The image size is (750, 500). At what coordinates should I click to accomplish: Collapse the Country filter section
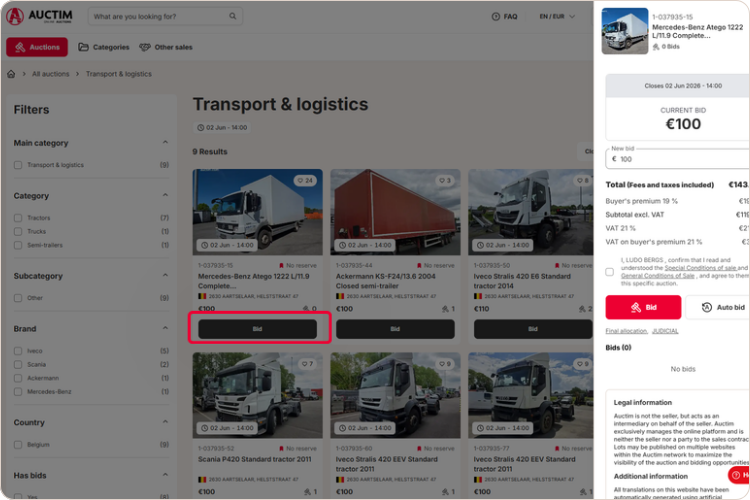(165, 422)
